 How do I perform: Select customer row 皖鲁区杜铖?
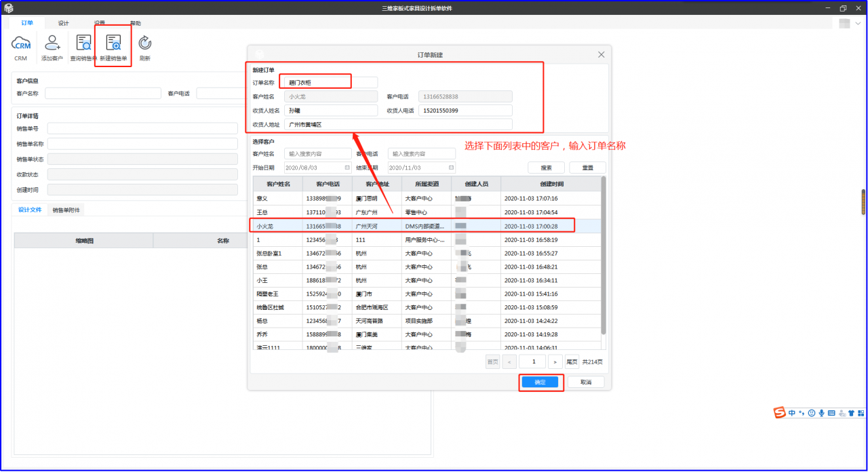[426, 307]
